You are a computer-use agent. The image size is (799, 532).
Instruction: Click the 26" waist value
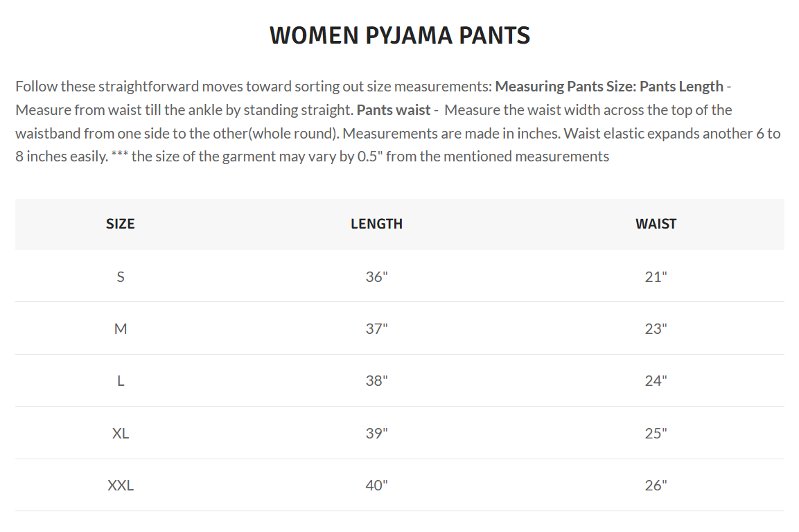click(656, 486)
